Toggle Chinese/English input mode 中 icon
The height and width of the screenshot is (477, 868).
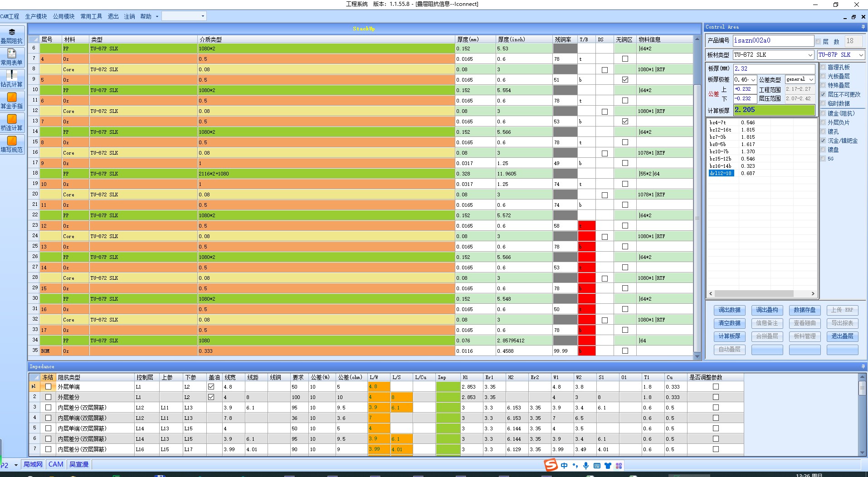pyautogui.click(x=564, y=466)
